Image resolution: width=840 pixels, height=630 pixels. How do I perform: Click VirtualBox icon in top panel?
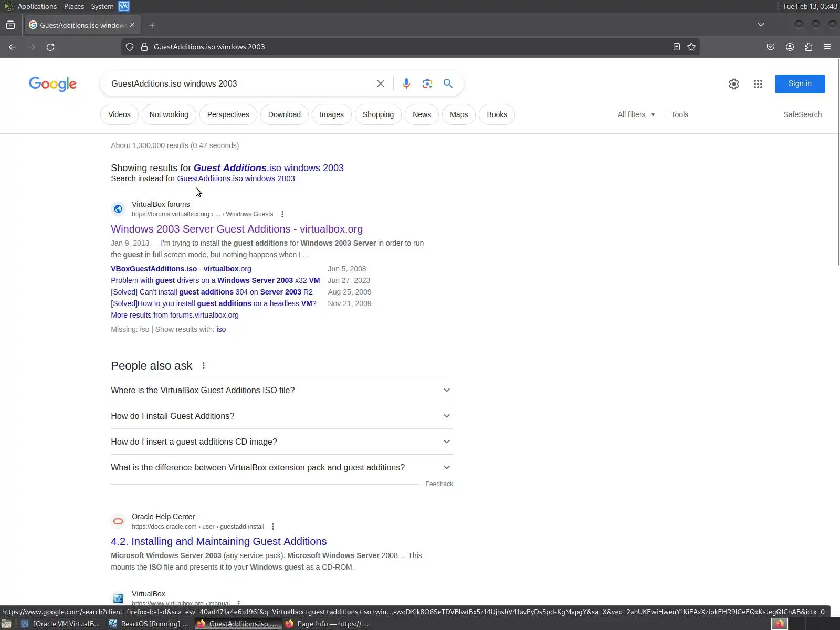(124, 6)
